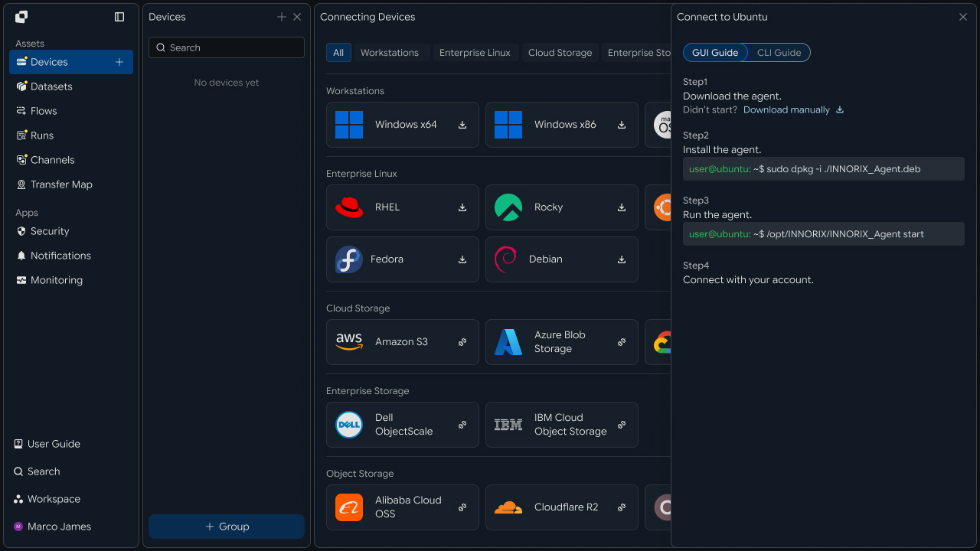Click the download icon next to Download manually
The image size is (980, 551).
[x=840, y=109]
